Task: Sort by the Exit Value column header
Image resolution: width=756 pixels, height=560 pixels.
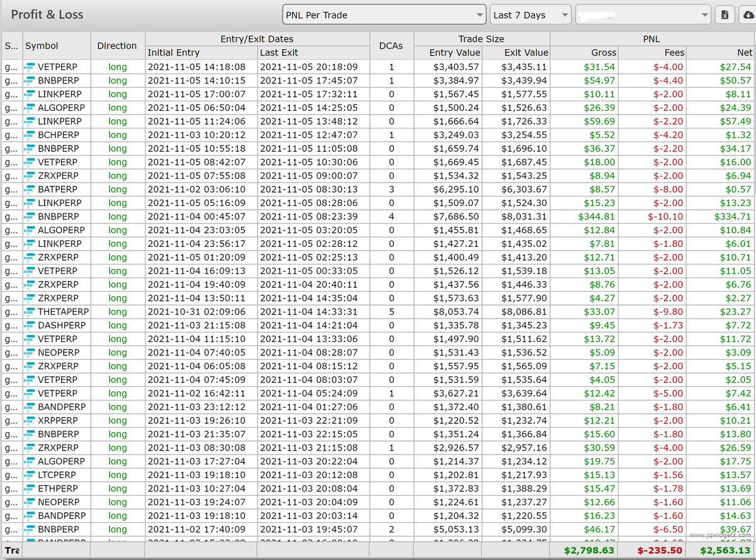Action: (516, 53)
